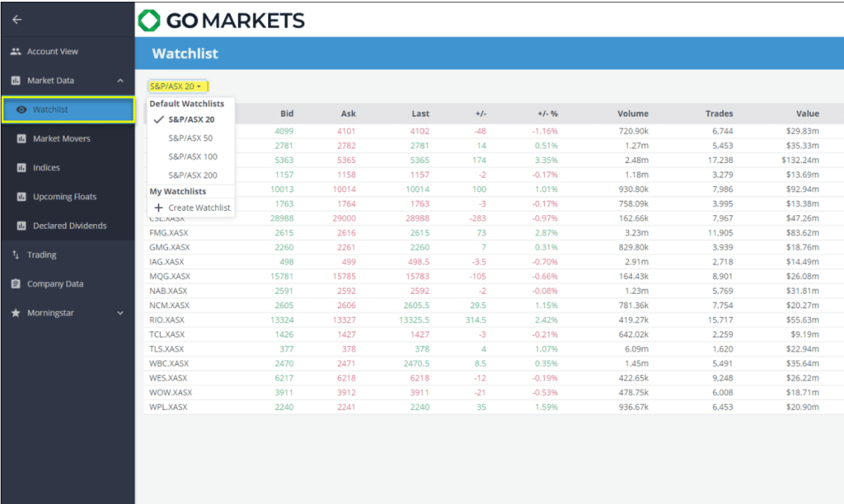The image size is (844, 504).
Task: Select the RIO.XASX row
Action: click(494, 320)
